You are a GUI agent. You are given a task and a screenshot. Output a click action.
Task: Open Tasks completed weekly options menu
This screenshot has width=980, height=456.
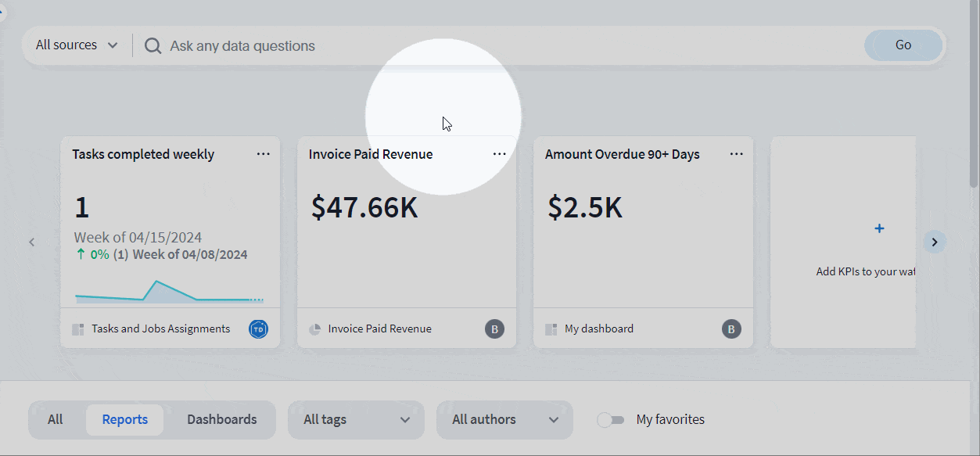tap(264, 154)
